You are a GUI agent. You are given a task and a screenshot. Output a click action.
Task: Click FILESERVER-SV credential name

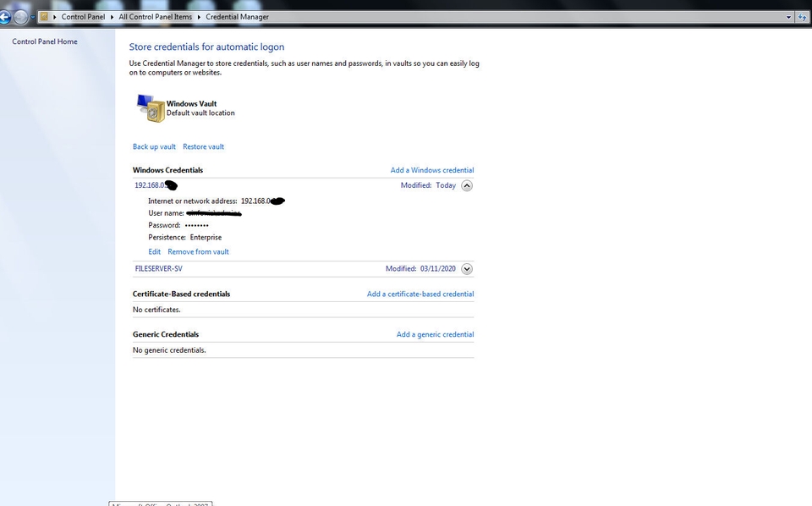click(x=158, y=268)
